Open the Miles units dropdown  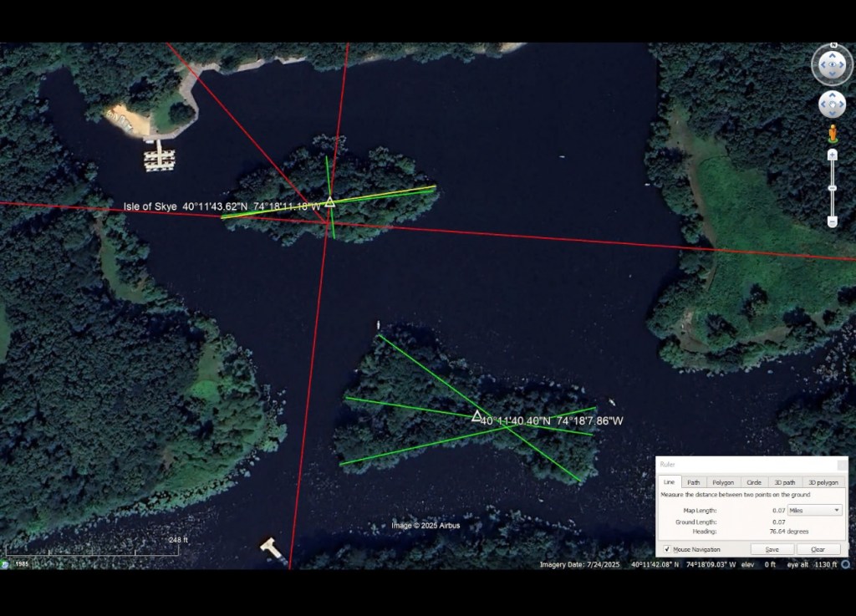(813, 510)
